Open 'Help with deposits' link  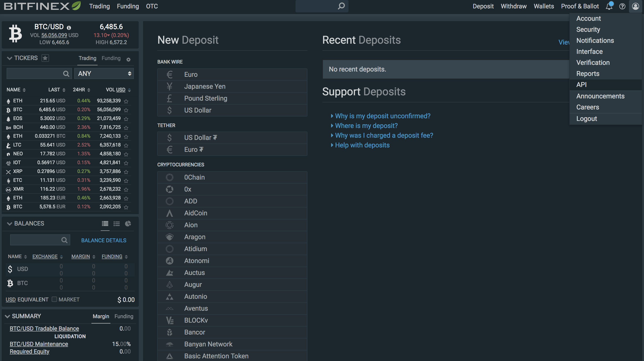(x=362, y=145)
